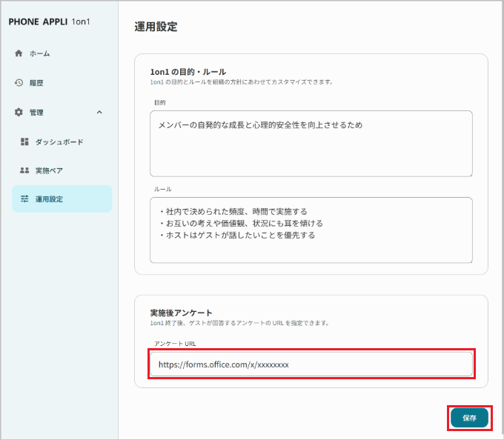This screenshot has height=440, width=504.
Task: Click the 実施後アンケート heading
Action: click(182, 313)
